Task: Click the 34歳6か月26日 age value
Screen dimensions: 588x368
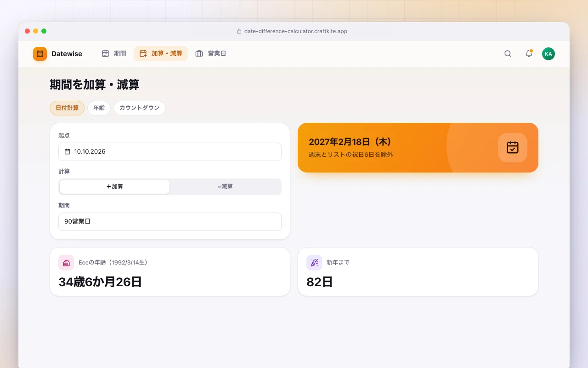Action: pyautogui.click(x=100, y=282)
